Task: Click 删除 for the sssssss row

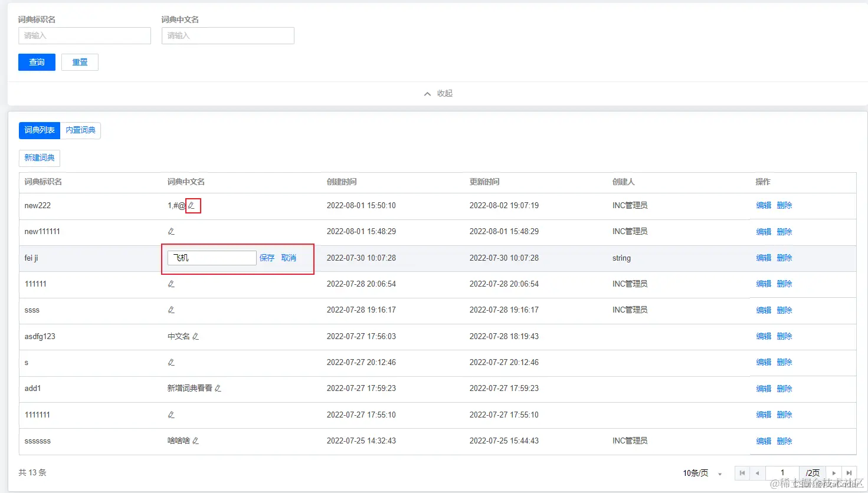Action: (x=784, y=441)
